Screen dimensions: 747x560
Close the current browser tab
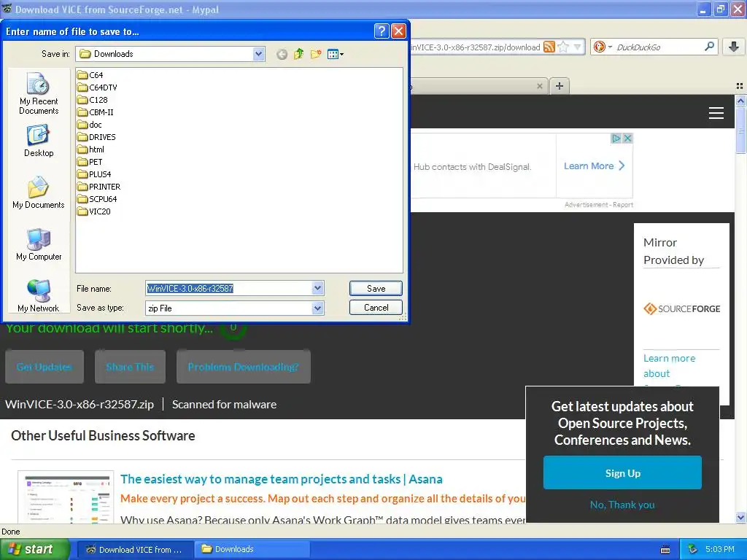539,86
